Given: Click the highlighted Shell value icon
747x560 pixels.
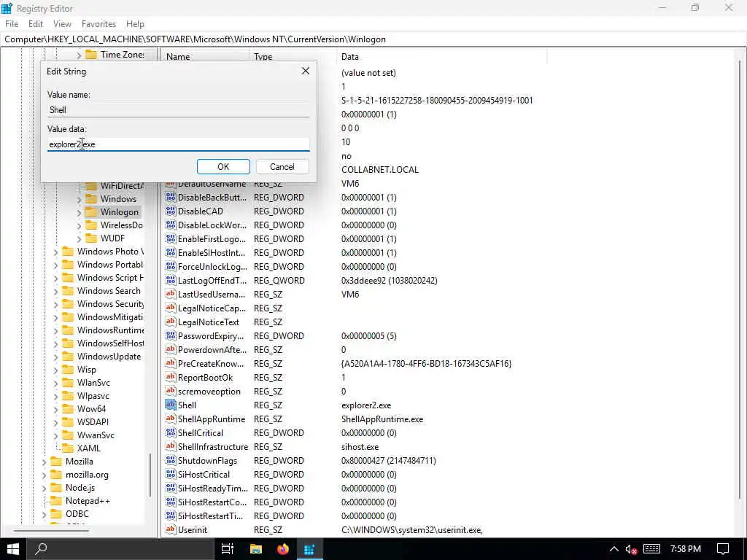Looking at the screenshot, I should point(171,405).
